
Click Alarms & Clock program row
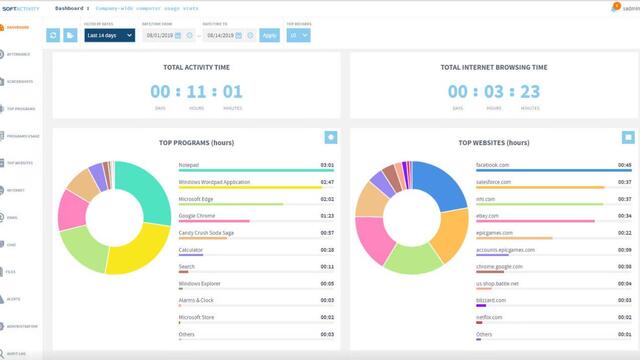tap(256, 302)
